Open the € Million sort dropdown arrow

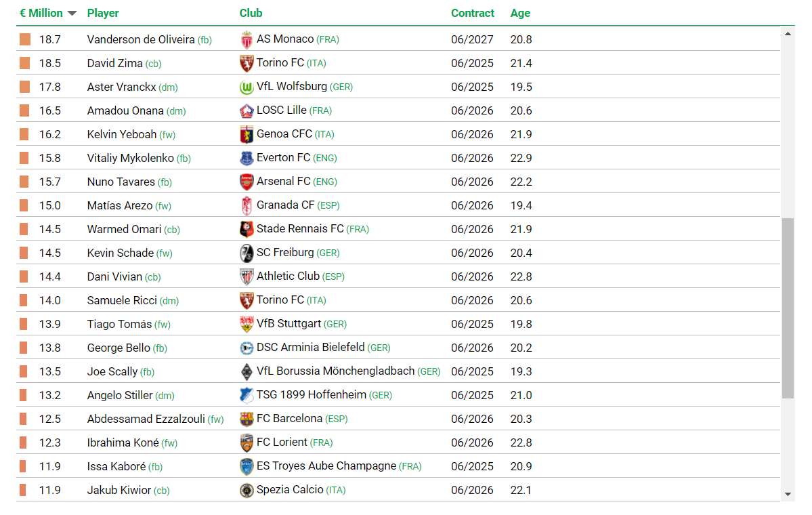click(x=72, y=14)
